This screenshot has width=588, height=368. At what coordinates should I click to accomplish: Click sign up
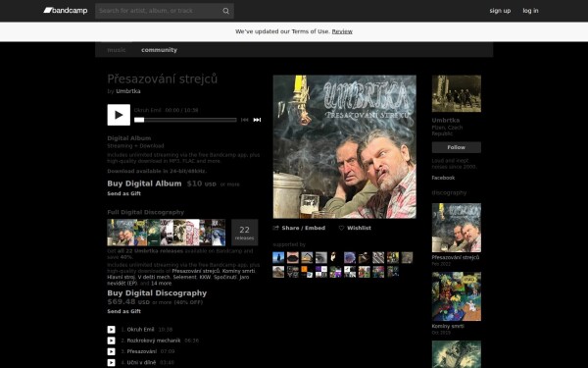click(x=500, y=11)
